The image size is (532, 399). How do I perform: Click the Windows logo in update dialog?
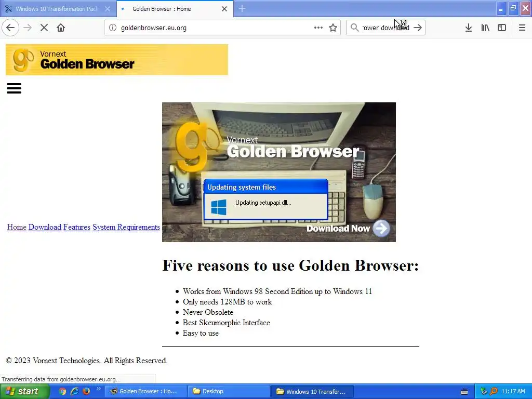pyautogui.click(x=219, y=207)
